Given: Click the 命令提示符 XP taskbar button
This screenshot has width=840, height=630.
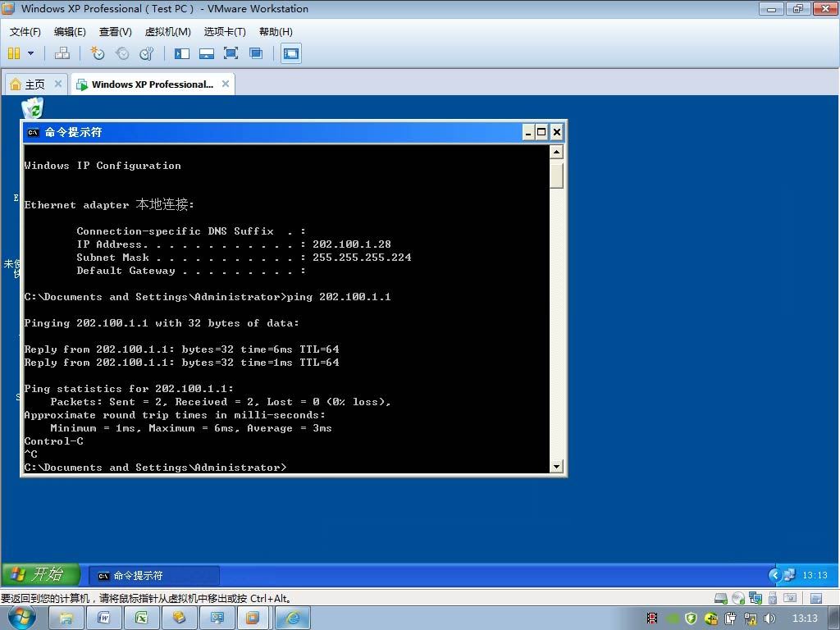Looking at the screenshot, I should click(153, 576).
